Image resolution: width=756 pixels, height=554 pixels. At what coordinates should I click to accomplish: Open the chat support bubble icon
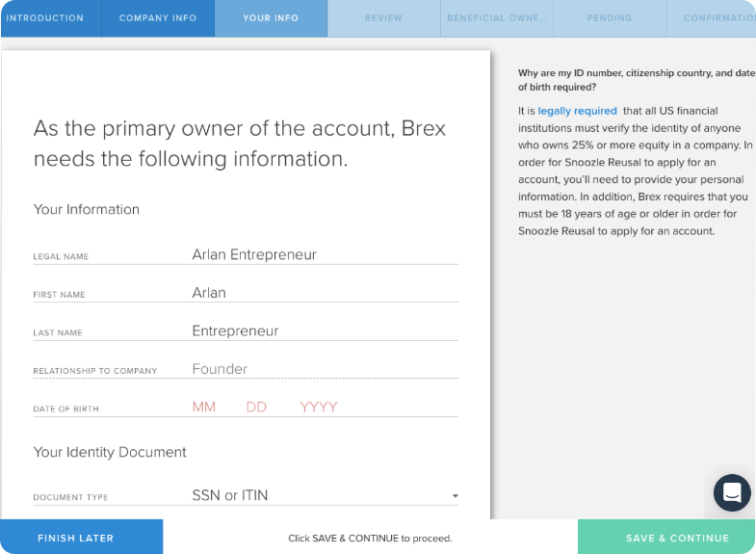click(x=732, y=492)
